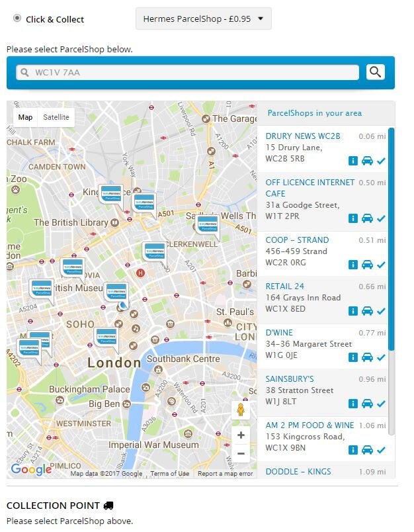Click the ParcelShop marker over Sadler's Wells
The image size is (414, 532).
coord(208,226)
